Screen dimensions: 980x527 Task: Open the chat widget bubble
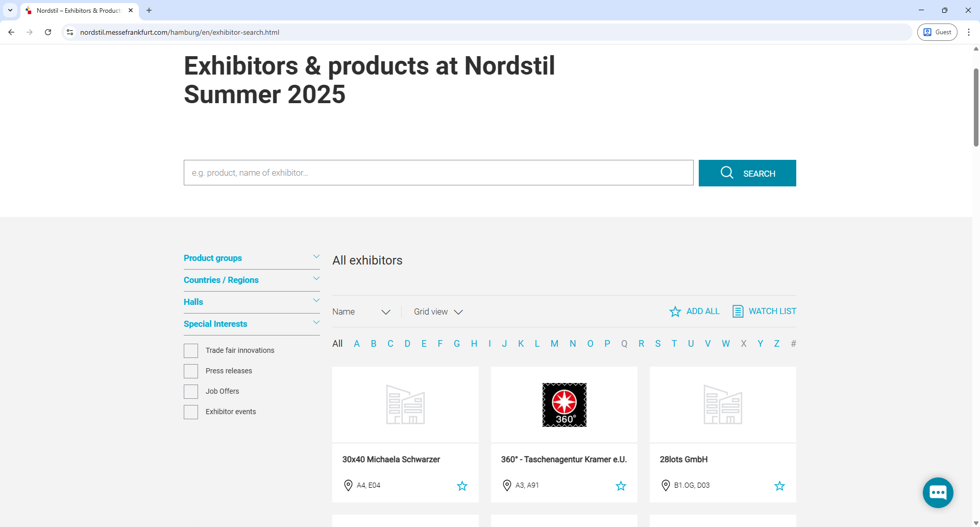pyautogui.click(x=938, y=492)
